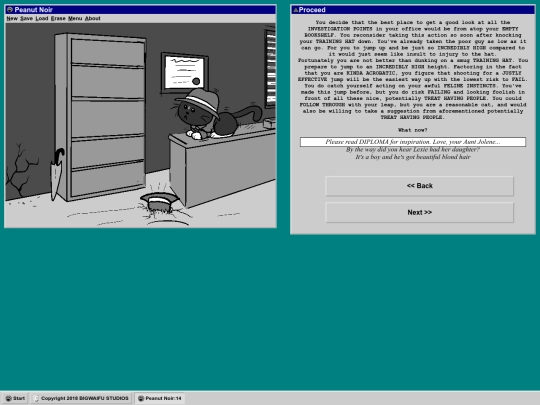
Task: Open the Save menu
Action: pos(26,18)
